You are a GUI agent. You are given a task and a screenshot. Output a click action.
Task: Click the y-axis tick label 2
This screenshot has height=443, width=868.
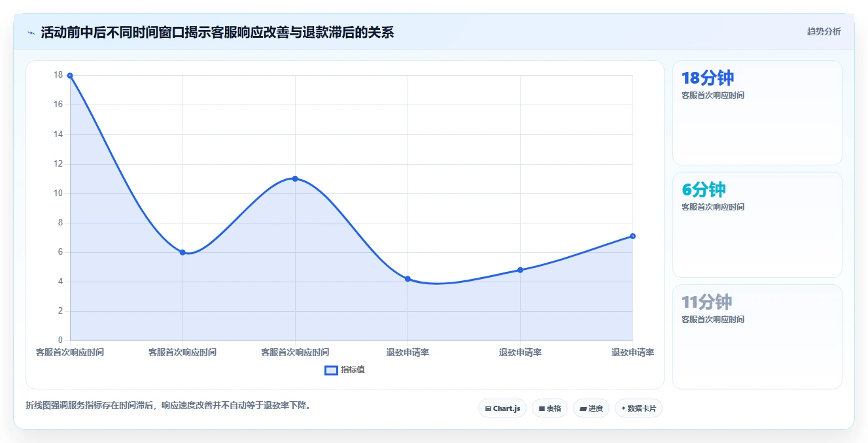[x=61, y=311]
